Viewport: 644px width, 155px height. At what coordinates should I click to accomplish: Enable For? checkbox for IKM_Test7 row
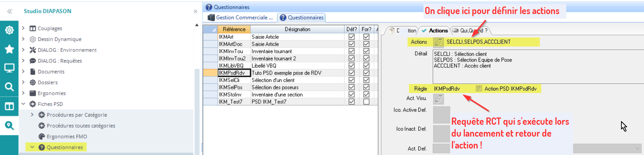tap(366, 102)
